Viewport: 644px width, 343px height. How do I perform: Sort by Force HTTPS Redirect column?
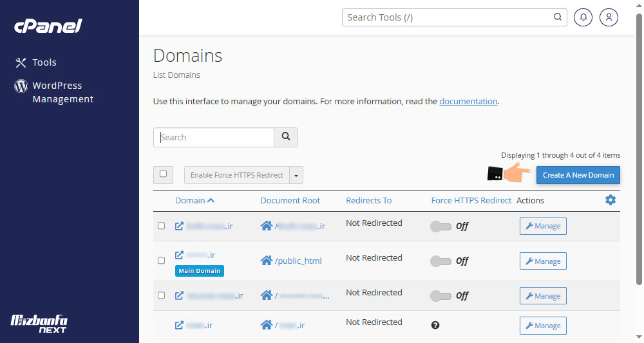click(x=471, y=201)
